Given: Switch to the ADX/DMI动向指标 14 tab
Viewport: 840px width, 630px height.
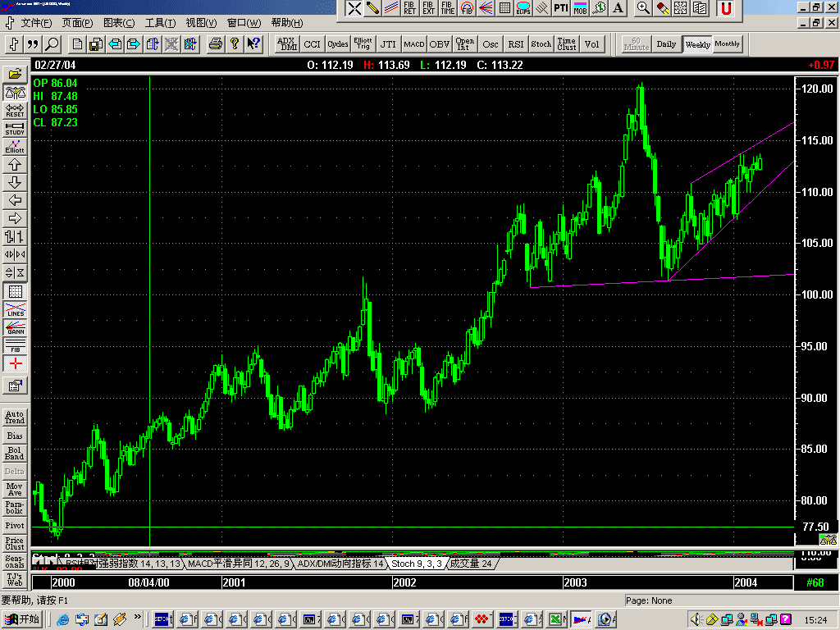Looking at the screenshot, I should (340, 564).
